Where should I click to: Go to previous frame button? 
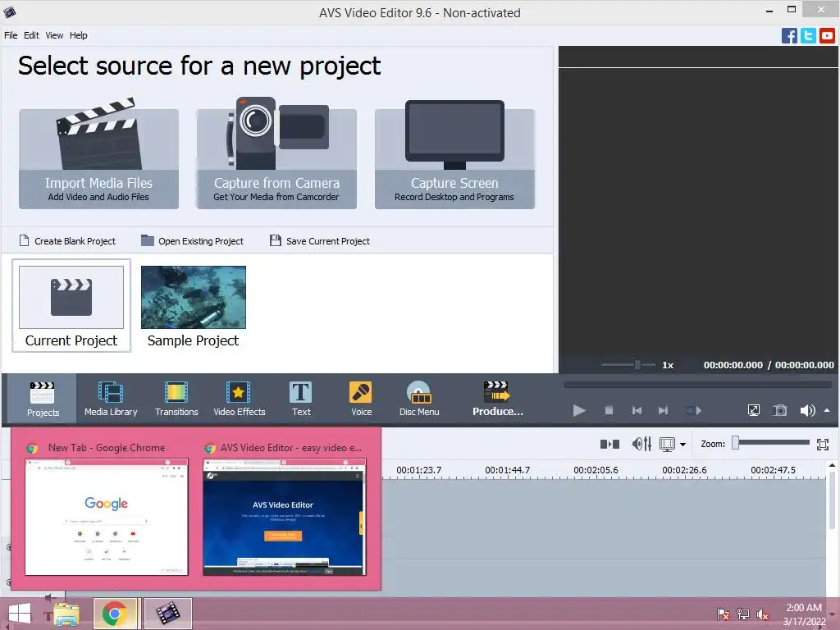point(637,410)
